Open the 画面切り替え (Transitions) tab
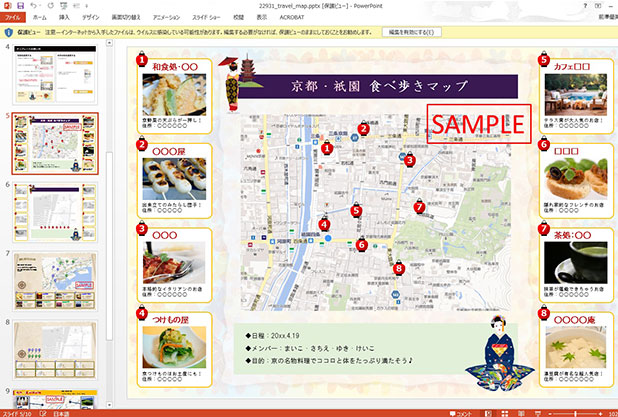Screen dimensions: 618x417 (x=126, y=17)
